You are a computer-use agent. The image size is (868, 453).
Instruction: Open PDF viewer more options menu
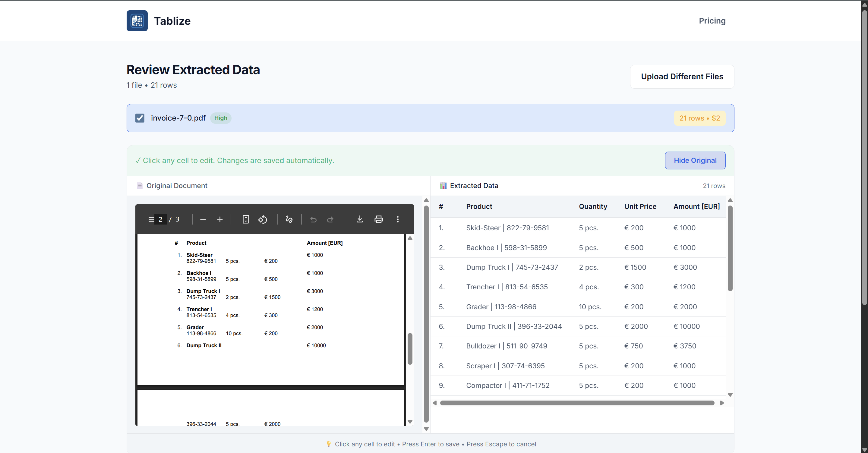pos(398,219)
